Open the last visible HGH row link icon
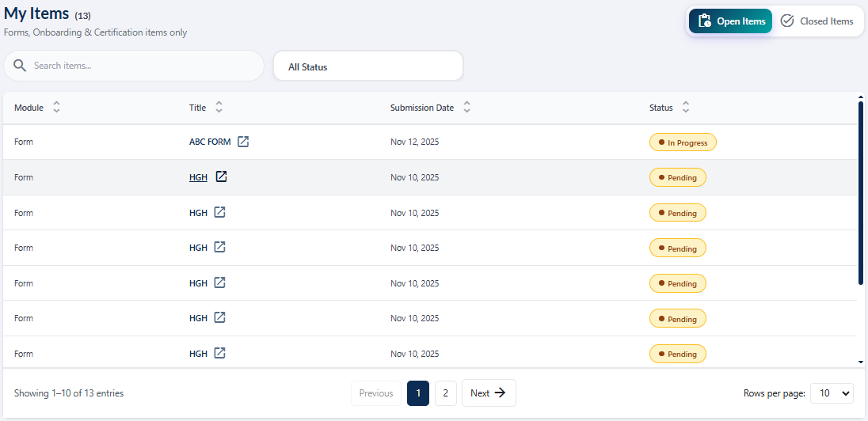Image resolution: width=868 pixels, height=421 pixels. click(220, 353)
